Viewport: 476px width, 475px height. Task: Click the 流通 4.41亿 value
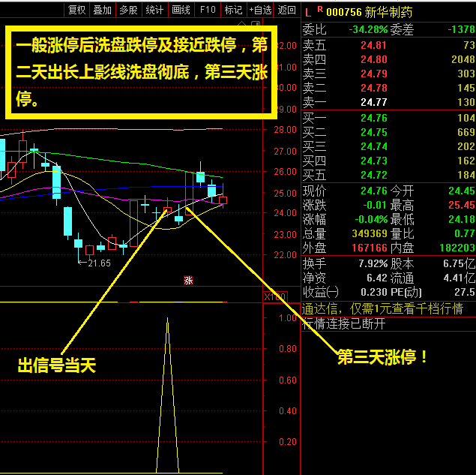coord(459,278)
